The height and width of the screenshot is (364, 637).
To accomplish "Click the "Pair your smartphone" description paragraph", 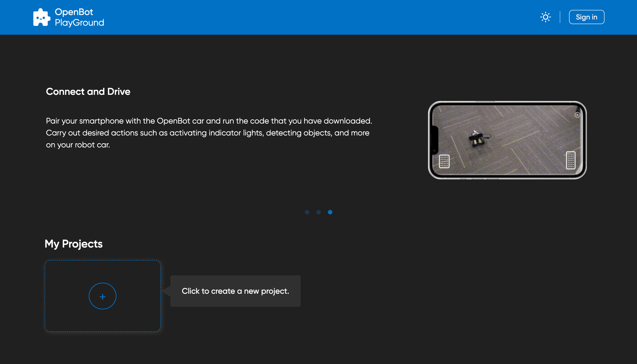I will coord(209,133).
